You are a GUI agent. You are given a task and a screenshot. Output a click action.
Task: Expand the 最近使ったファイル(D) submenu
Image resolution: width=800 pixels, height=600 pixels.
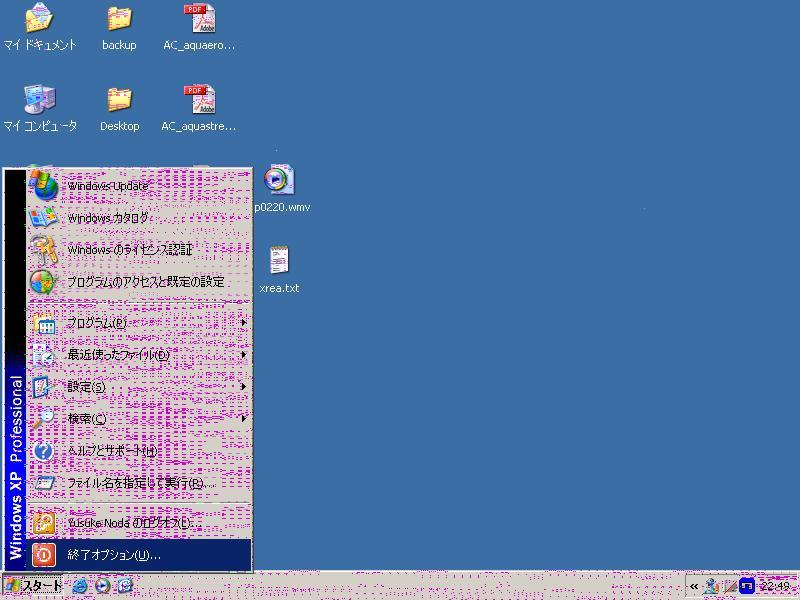[x=139, y=355]
